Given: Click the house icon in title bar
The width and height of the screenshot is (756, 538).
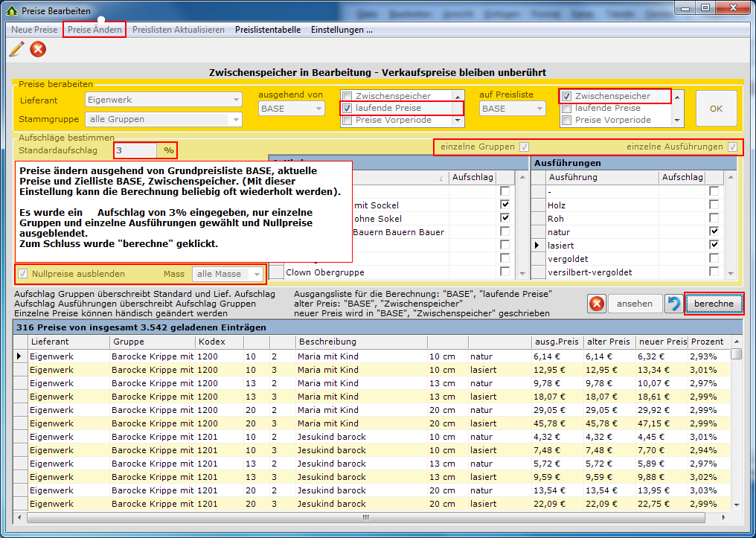Looking at the screenshot, I should tap(12, 10).
